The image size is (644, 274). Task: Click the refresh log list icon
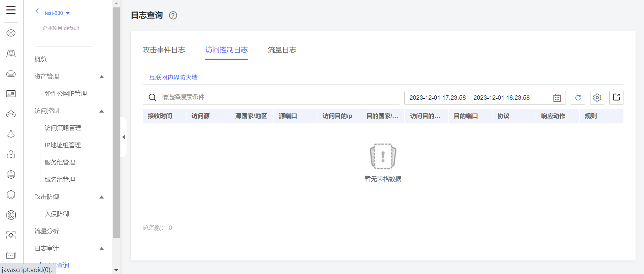tap(578, 98)
